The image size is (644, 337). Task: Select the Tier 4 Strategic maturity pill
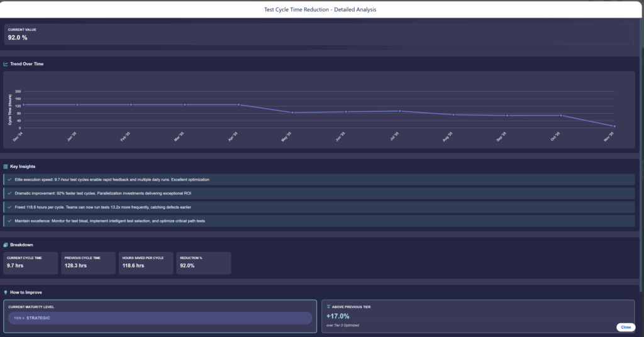click(x=160, y=318)
